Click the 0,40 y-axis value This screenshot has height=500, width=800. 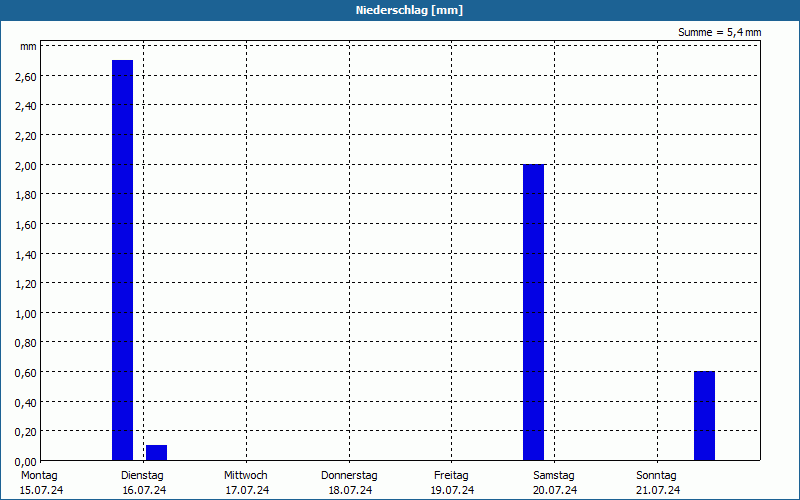pos(26,403)
